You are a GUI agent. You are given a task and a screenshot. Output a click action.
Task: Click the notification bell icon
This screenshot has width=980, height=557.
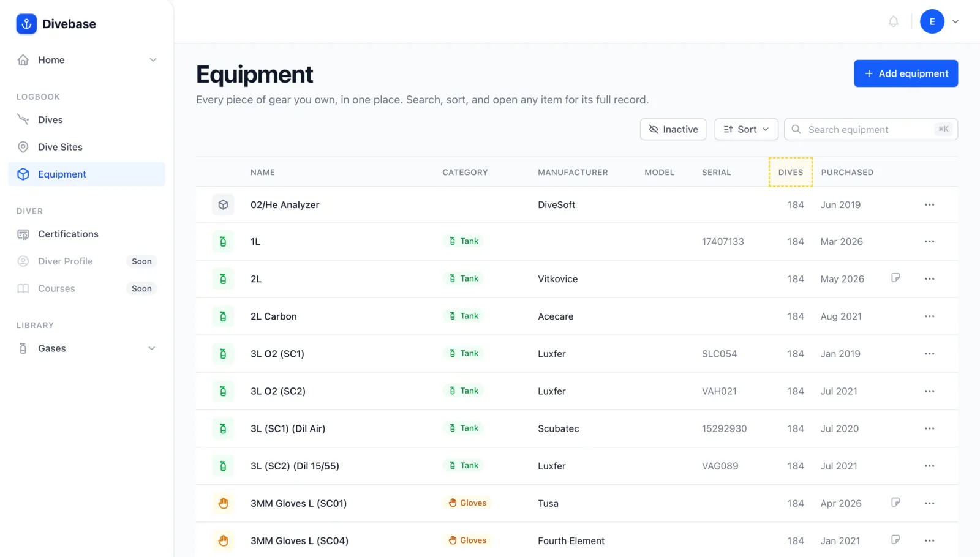[x=894, y=21]
